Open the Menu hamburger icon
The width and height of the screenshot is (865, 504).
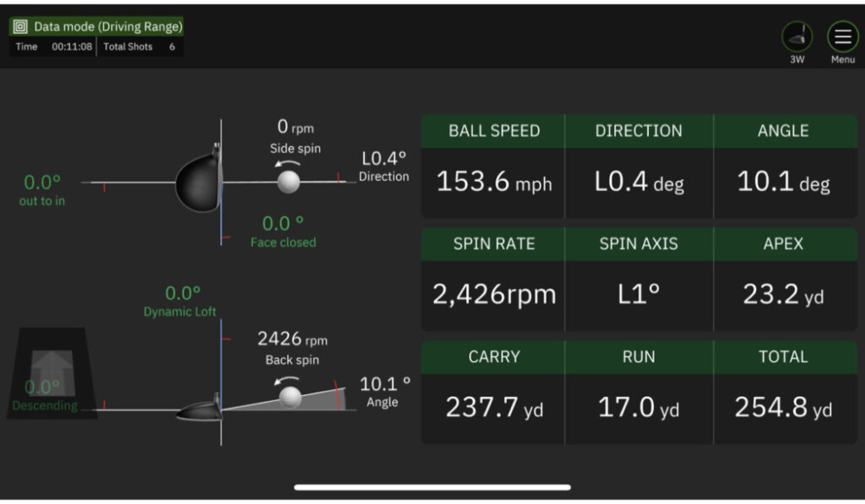click(x=842, y=37)
